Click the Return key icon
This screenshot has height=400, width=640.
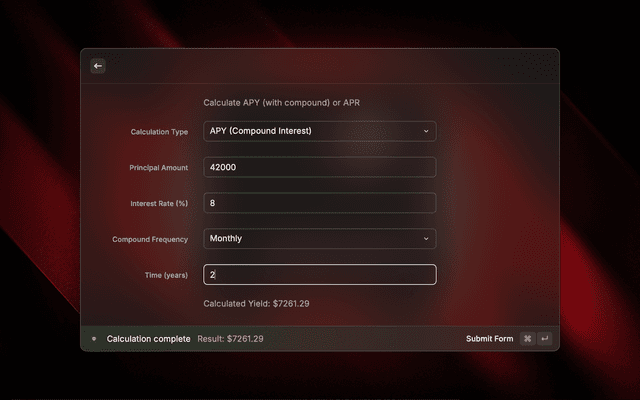544,339
